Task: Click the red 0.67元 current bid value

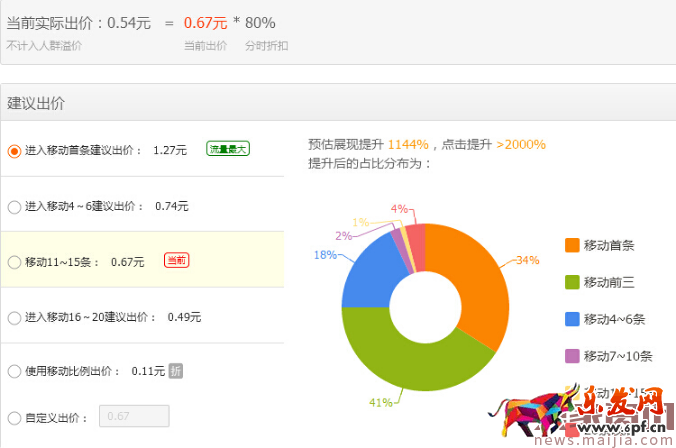Action: 205,23
